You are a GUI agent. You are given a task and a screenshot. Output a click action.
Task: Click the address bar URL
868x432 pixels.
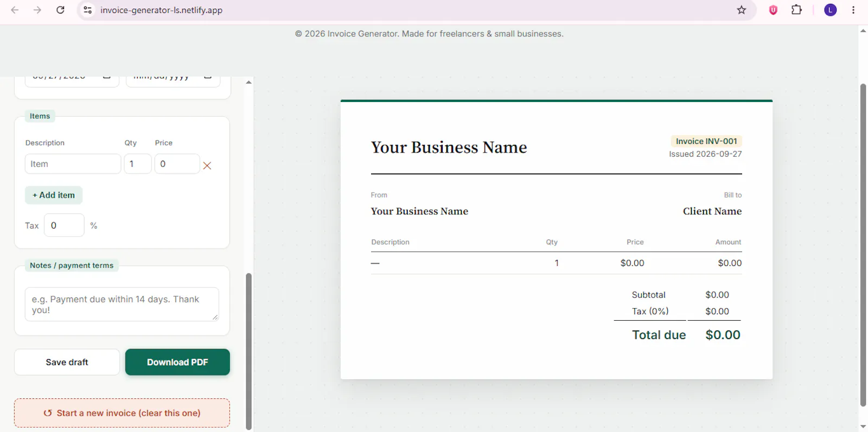pos(161,10)
